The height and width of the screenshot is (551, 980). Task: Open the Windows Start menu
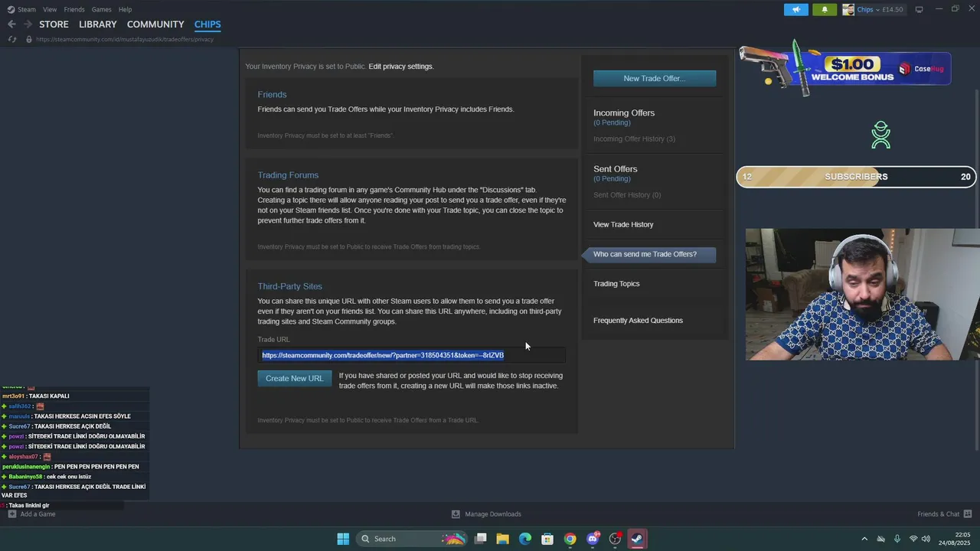click(x=343, y=539)
